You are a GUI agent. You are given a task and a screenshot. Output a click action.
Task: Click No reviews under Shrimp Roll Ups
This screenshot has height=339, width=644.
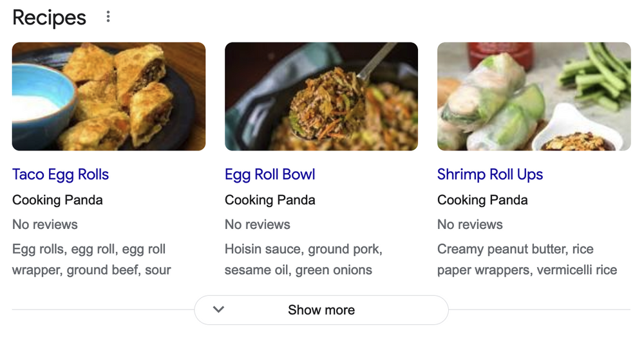click(x=469, y=224)
